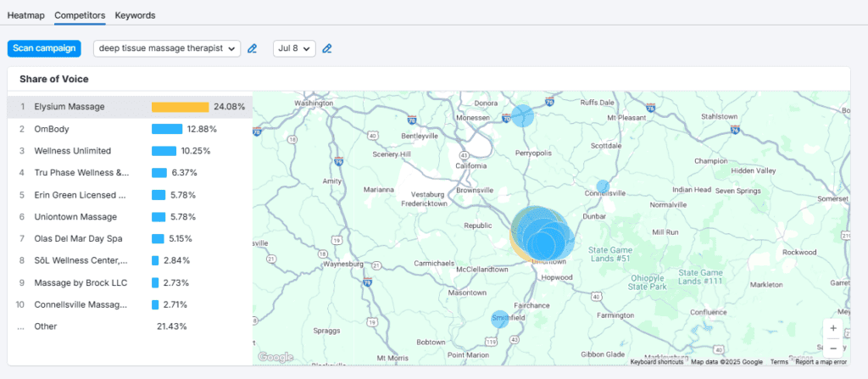
Task: Select the Massage by Brock LLC row
Action: (130, 282)
